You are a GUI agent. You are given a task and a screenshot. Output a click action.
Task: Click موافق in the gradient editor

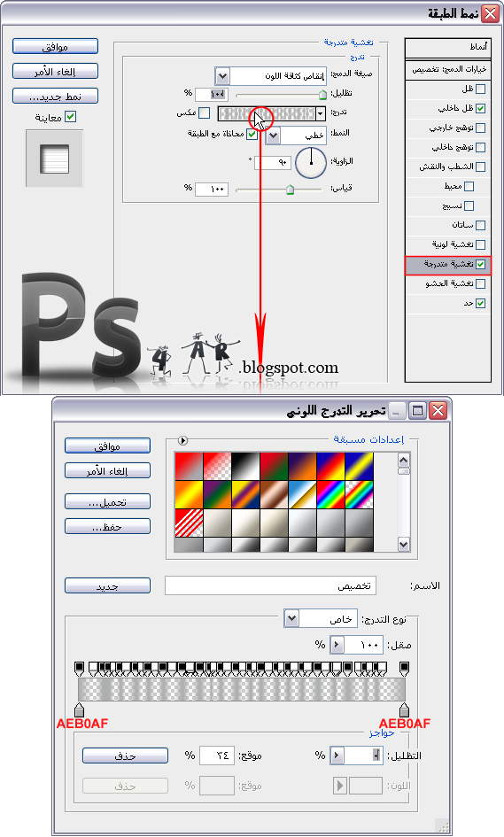point(107,446)
